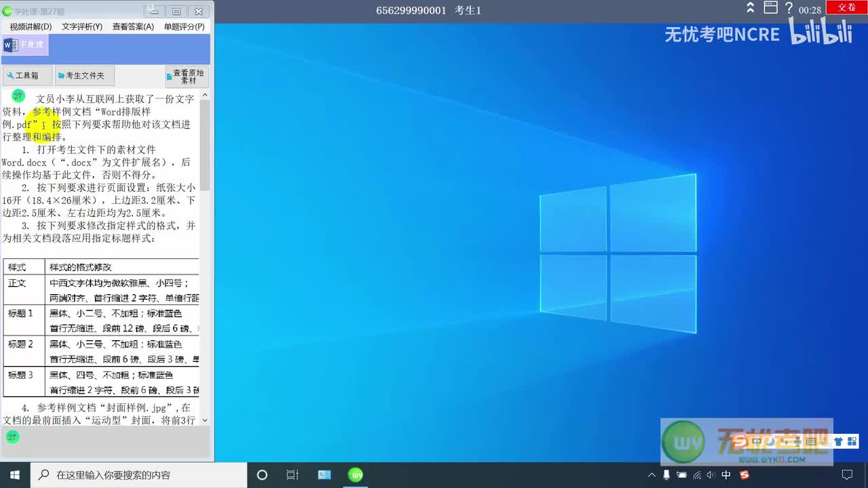Open the 文字评析(Y) menu
868x488 pixels.
(x=82, y=26)
